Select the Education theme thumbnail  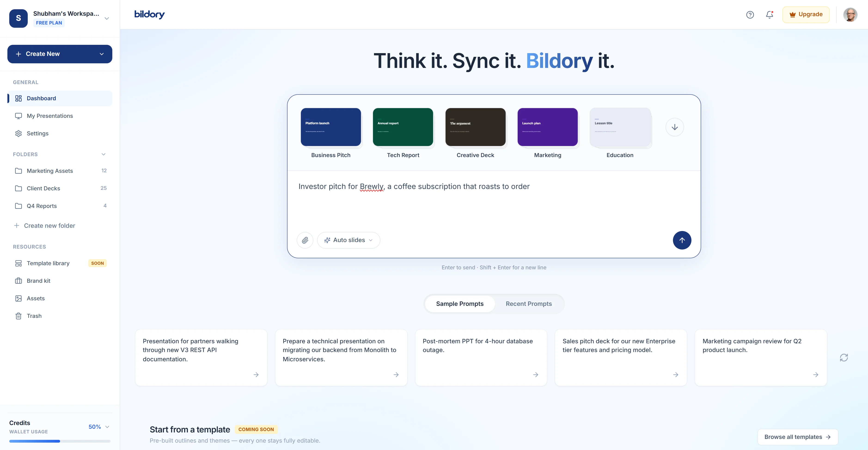coord(620,127)
